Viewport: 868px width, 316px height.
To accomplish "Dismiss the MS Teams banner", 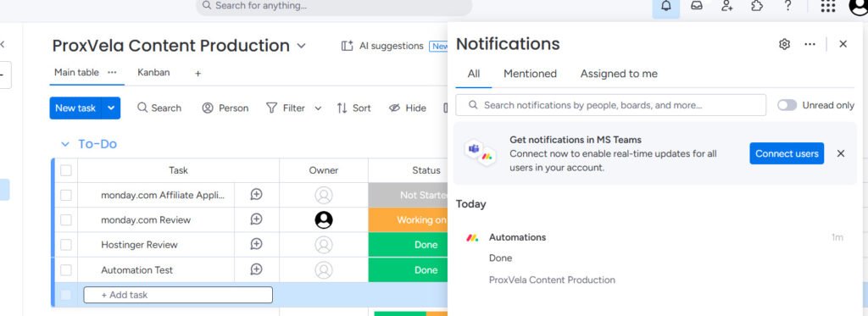I will [841, 153].
